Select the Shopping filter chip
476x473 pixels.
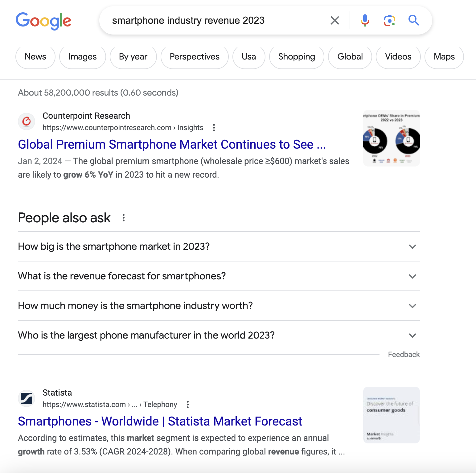tap(296, 57)
